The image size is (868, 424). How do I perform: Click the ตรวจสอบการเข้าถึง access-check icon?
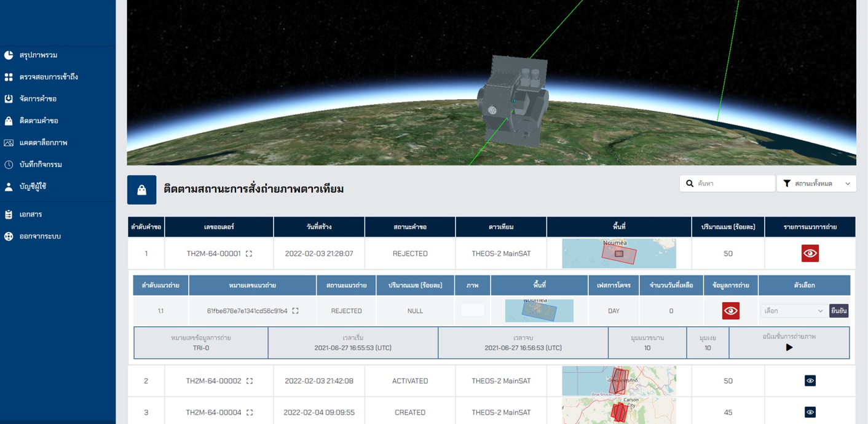point(8,77)
